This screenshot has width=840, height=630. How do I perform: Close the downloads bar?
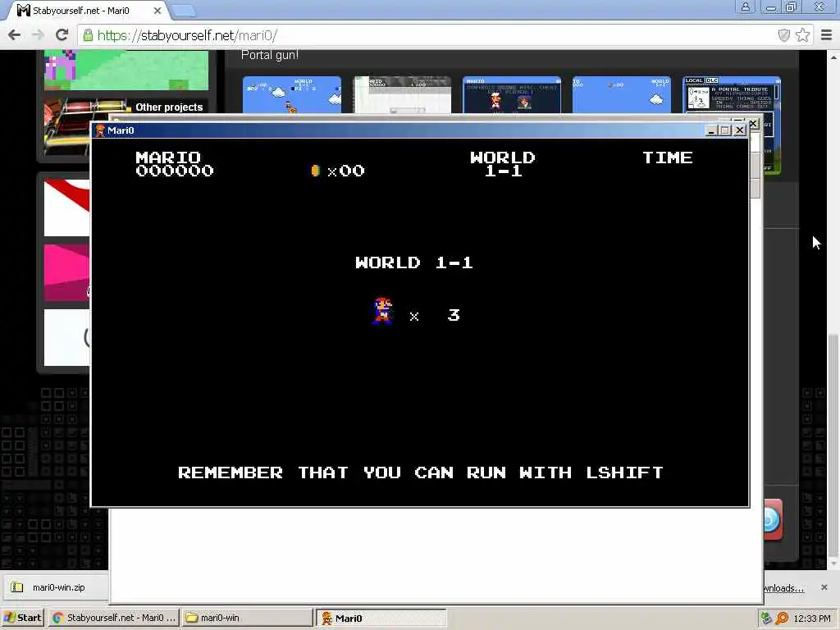tap(824, 587)
